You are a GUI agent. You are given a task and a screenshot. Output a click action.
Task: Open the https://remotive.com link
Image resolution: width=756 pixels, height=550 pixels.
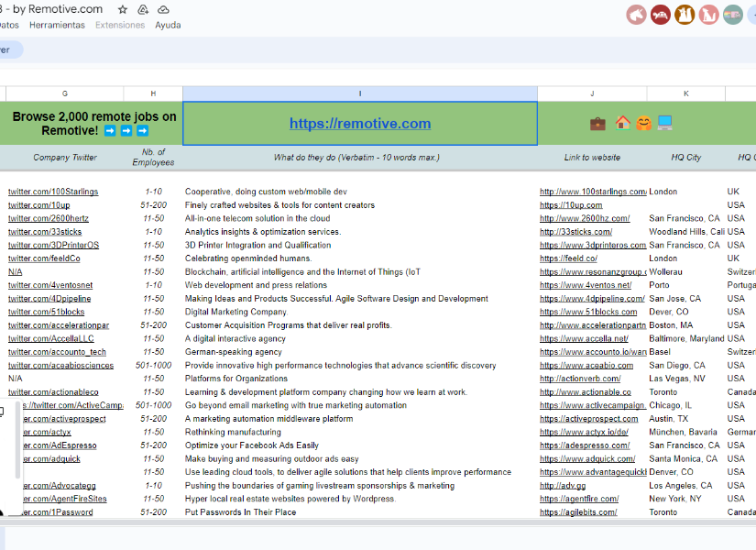point(360,124)
